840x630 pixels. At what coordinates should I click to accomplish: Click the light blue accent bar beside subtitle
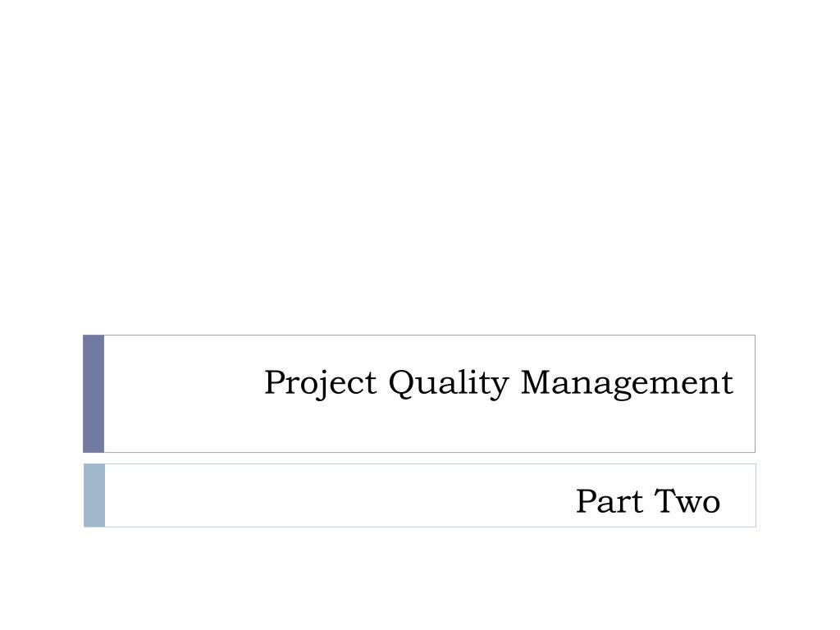click(x=94, y=495)
